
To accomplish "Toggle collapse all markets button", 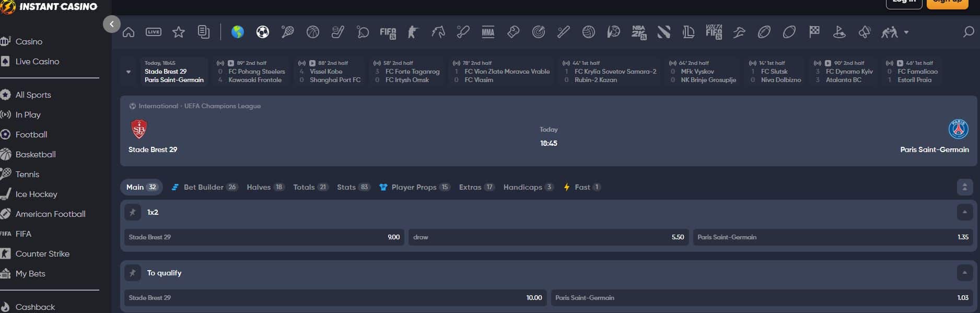I will pos(965,187).
